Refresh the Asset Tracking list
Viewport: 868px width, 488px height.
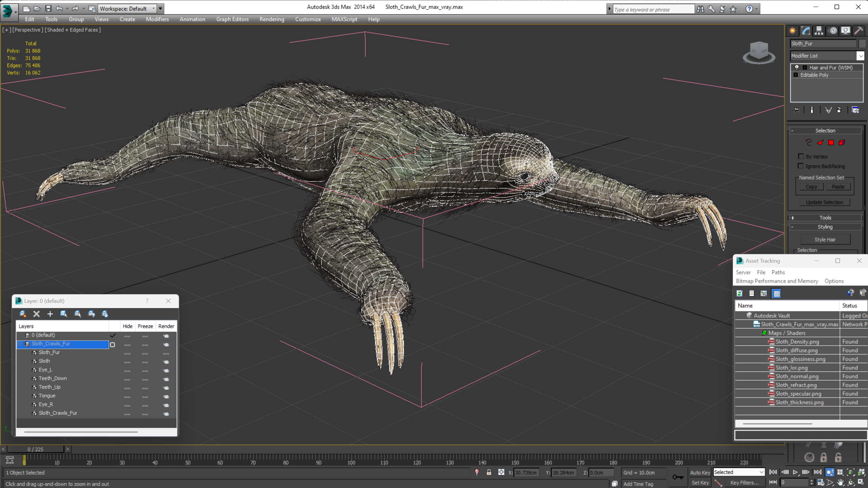pos(739,293)
